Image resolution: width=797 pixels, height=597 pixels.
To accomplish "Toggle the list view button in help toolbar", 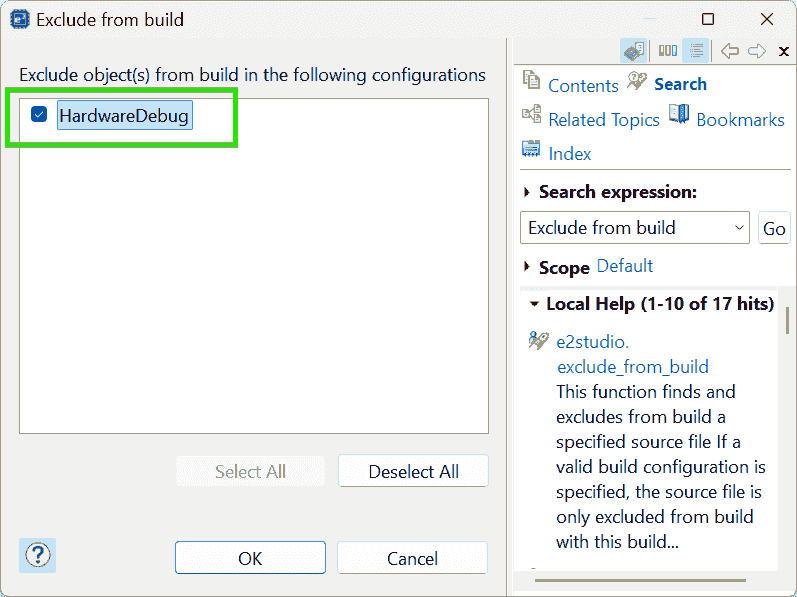I will pyautogui.click(x=696, y=51).
